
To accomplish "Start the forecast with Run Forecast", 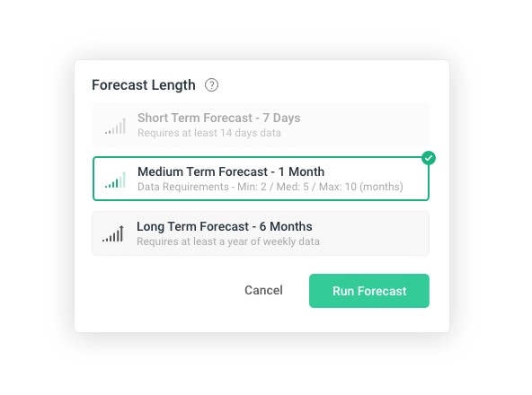I will click(x=369, y=291).
